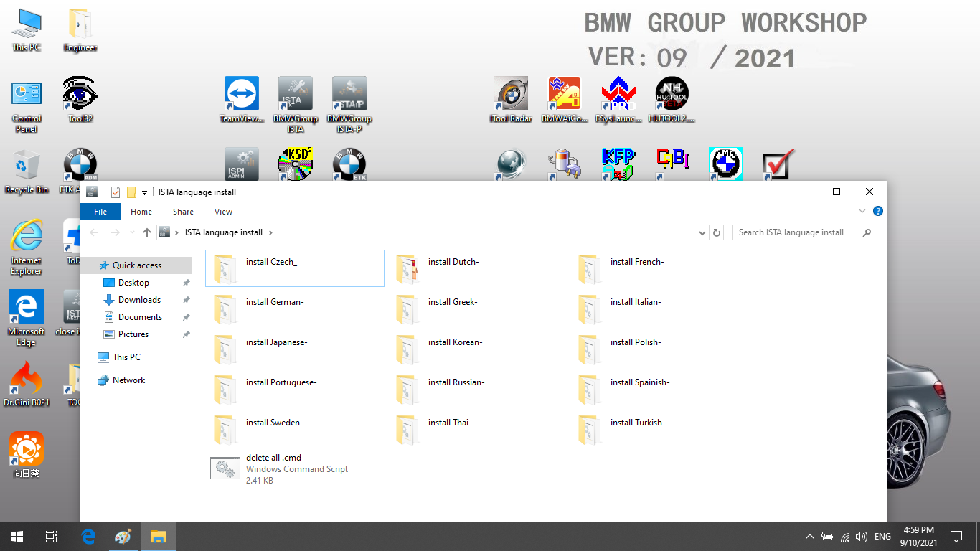Select the install Turkish- folder

point(657,429)
